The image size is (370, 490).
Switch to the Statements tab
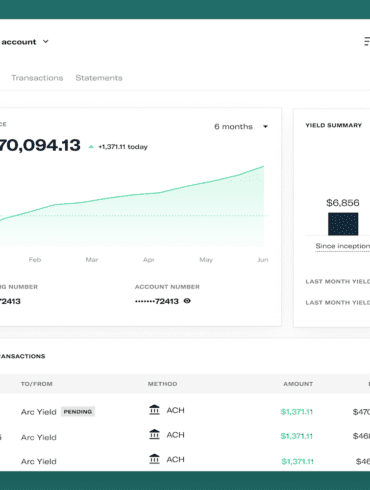[99, 78]
